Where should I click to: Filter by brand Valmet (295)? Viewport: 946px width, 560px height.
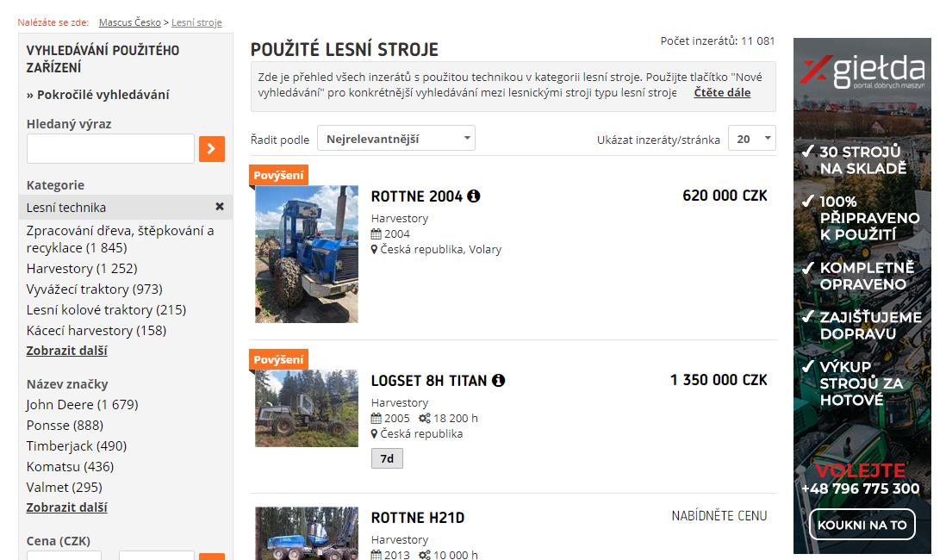point(65,487)
